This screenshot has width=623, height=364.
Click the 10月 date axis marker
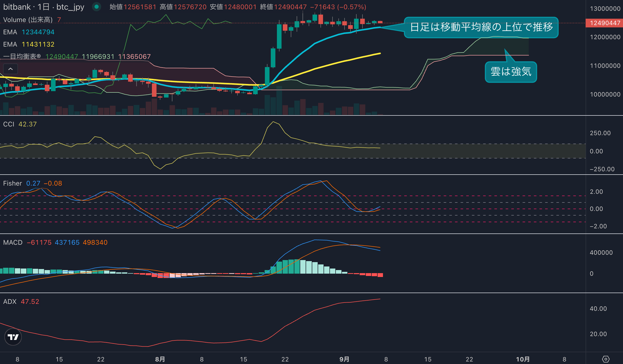(523, 359)
